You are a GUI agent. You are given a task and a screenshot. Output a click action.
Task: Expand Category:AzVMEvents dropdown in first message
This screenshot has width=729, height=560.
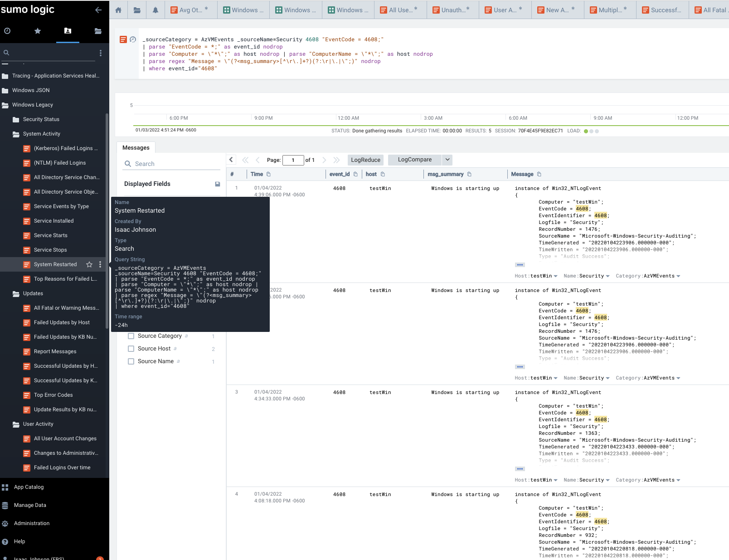(678, 276)
